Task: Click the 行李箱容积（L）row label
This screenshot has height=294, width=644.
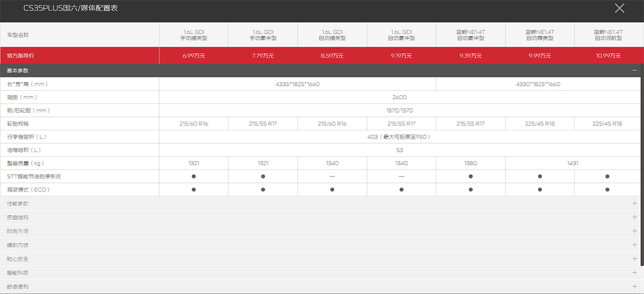Action: point(28,137)
